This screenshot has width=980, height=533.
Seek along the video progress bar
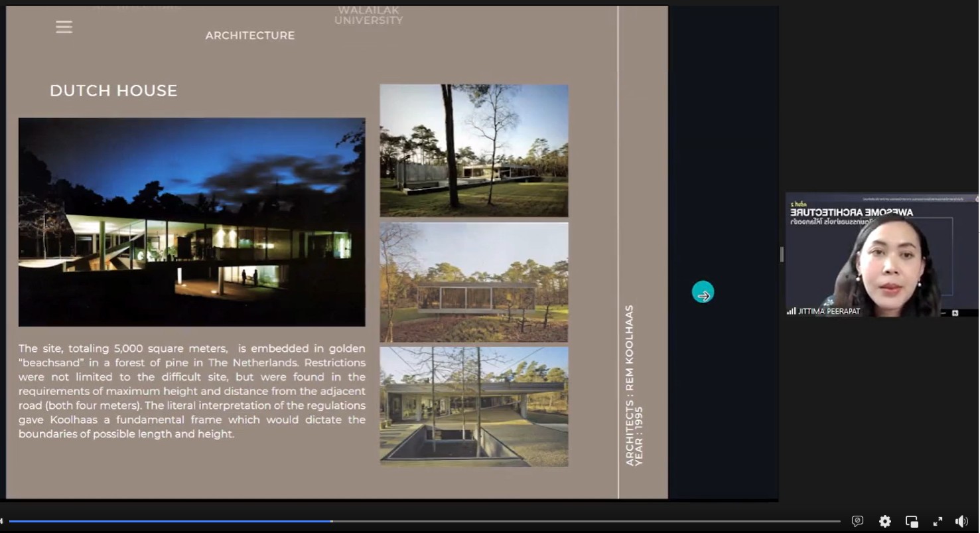pos(425,522)
